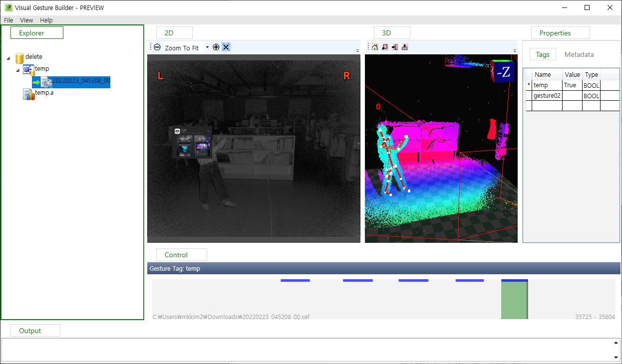The width and height of the screenshot is (622, 364).
Task: Open 2D toolbar overflow options arrow
Action: pyautogui.click(x=357, y=51)
